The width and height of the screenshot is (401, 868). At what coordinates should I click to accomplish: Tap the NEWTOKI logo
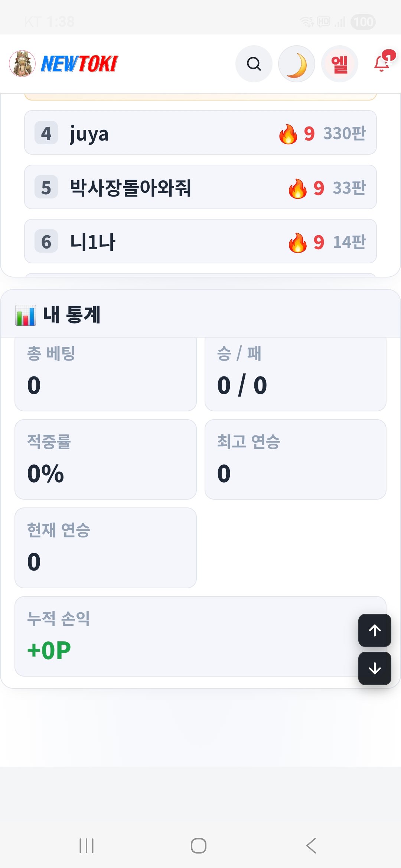[x=79, y=64]
